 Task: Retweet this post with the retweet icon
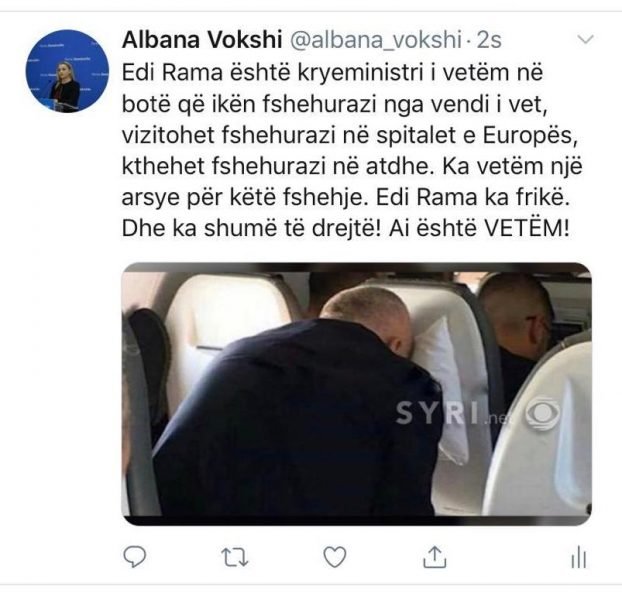tap(234, 556)
